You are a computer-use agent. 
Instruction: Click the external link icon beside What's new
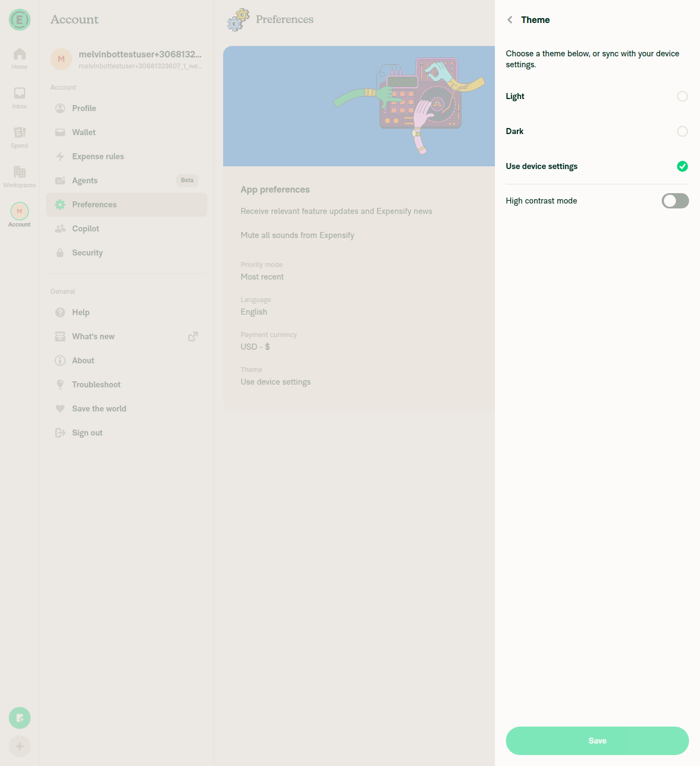(x=193, y=336)
